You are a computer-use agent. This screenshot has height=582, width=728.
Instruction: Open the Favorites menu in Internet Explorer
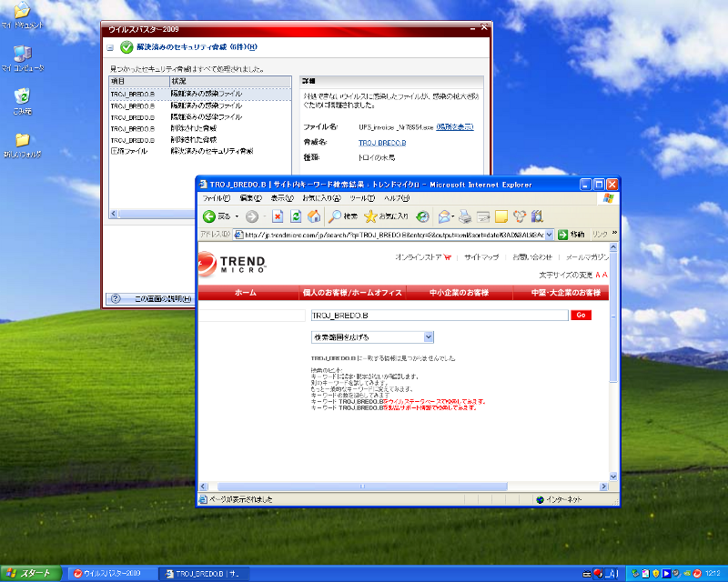(x=321, y=198)
